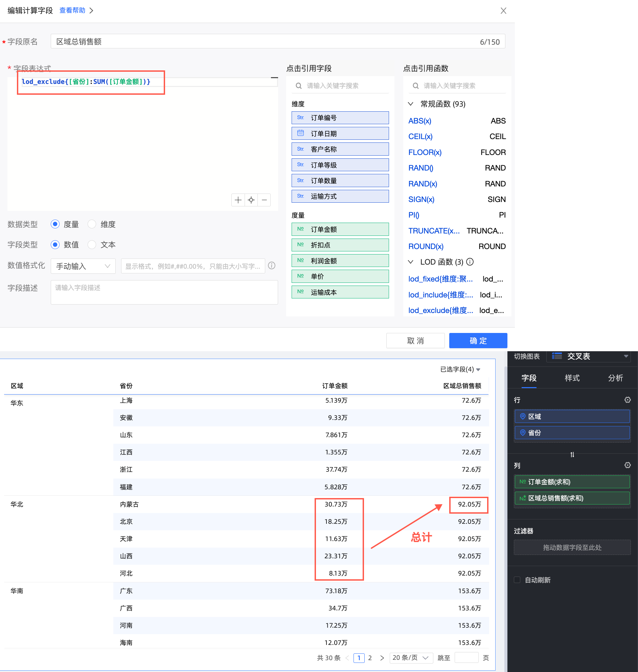Click the 确定 confirm button

478,341
